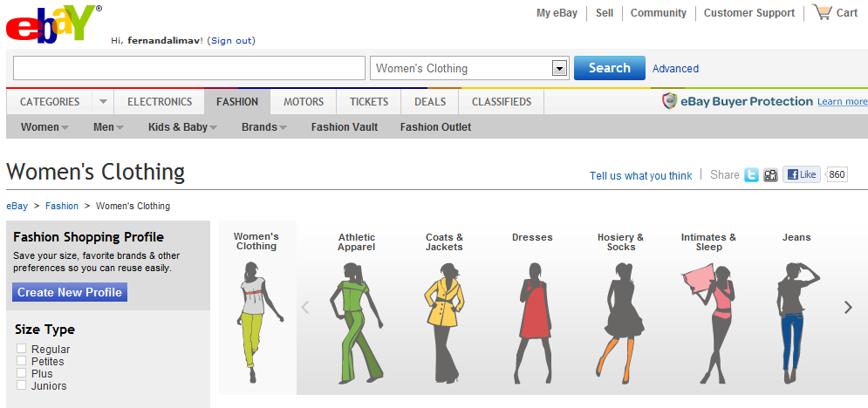Open My eBay link
Screen dimensions: 868x408
pos(557,13)
